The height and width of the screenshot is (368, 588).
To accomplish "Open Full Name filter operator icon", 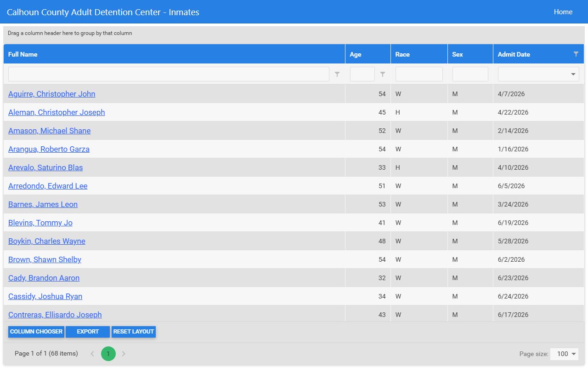I will point(337,74).
